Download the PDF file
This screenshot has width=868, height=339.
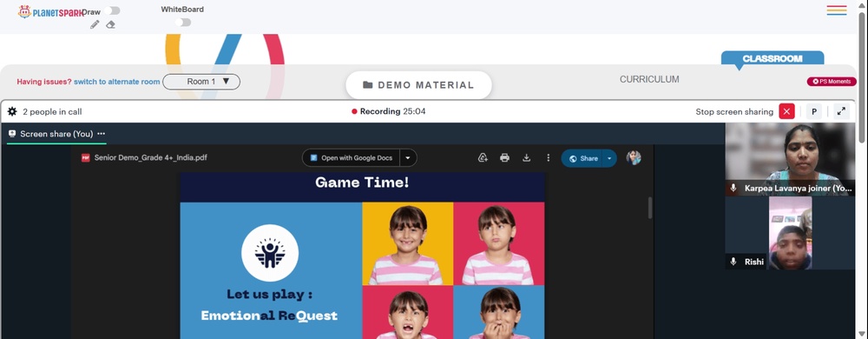[527, 158]
